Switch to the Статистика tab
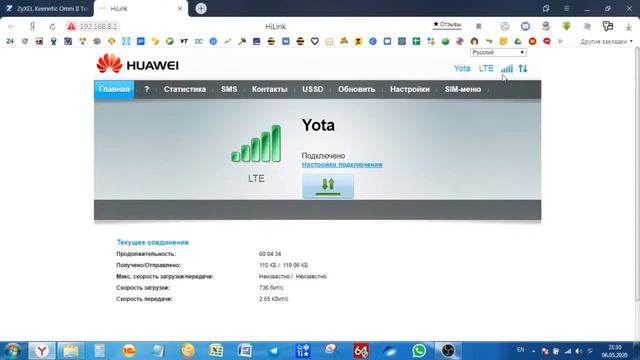 pyautogui.click(x=185, y=89)
